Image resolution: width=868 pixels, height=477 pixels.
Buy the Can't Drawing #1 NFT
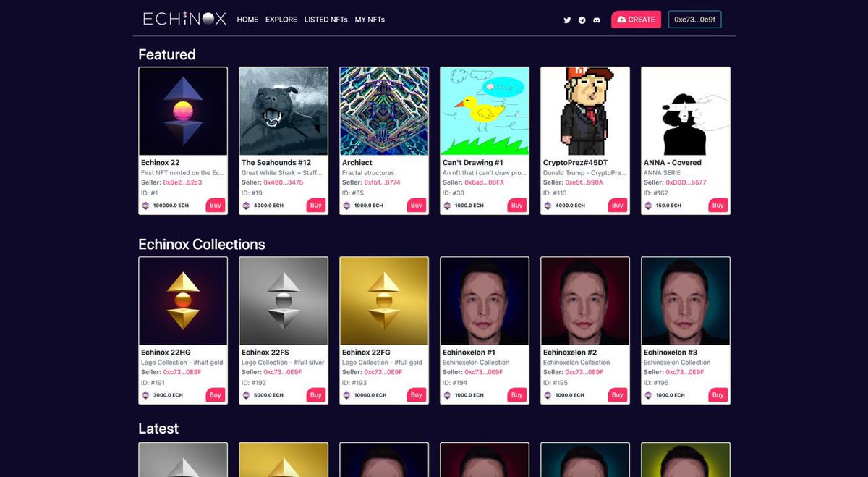click(517, 206)
